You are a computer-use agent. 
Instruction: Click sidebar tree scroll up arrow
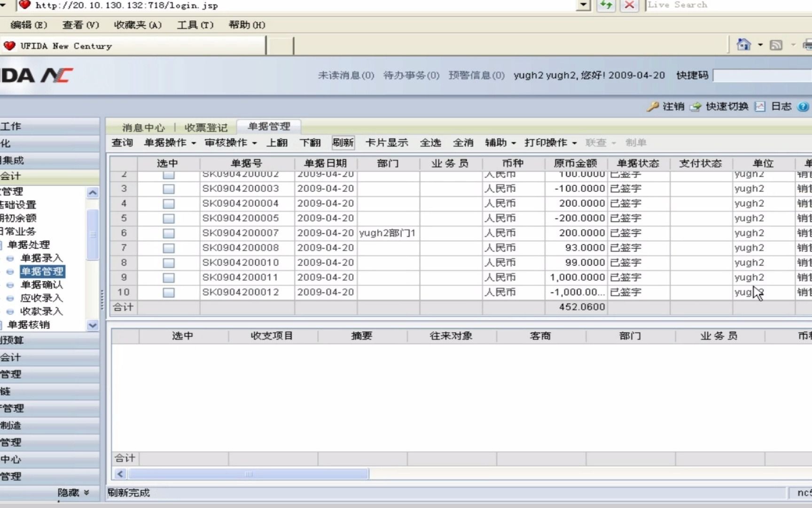93,192
